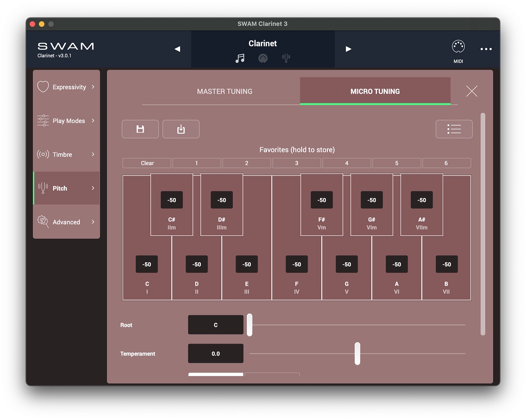Click the Temperament value box showing 0.0
Viewport: 526px width, 420px height.
coord(216,353)
